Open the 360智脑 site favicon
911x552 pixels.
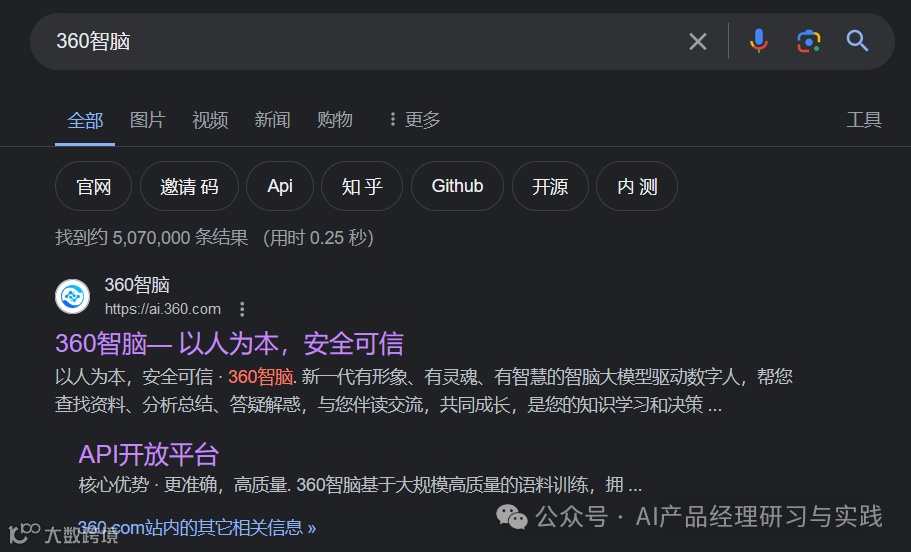[x=73, y=296]
